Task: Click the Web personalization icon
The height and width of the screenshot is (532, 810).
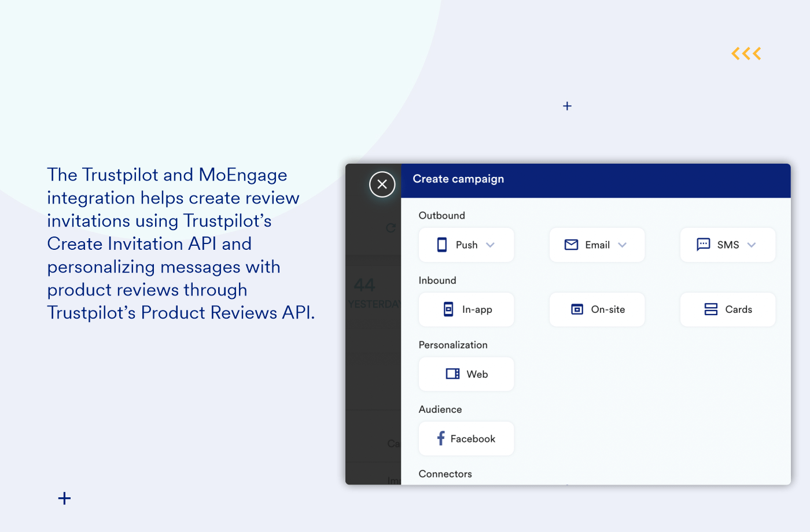Action: pos(453,374)
